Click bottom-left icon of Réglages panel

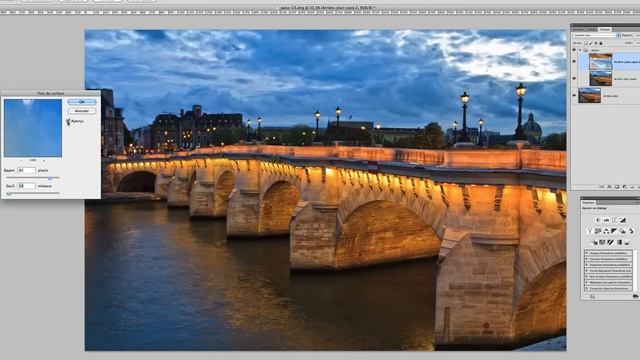(x=593, y=296)
